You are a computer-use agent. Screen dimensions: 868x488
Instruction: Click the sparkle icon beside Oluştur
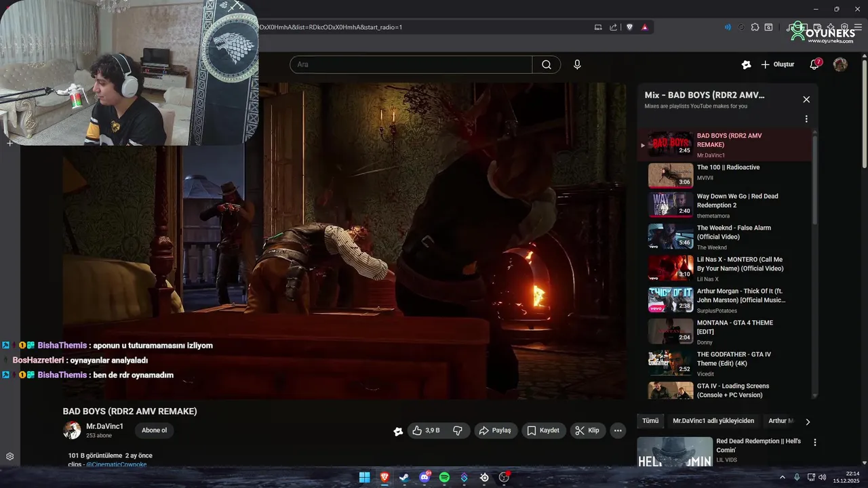tap(746, 64)
